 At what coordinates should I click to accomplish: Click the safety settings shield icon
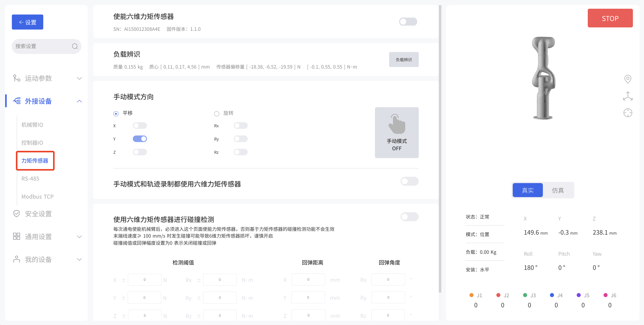[x=17, y=214]
